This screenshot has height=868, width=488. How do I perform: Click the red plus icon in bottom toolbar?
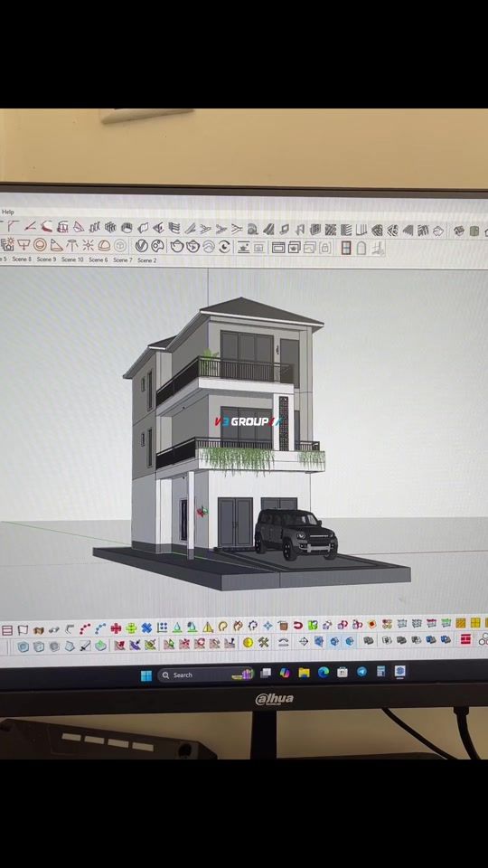click(x=116, y=627)
